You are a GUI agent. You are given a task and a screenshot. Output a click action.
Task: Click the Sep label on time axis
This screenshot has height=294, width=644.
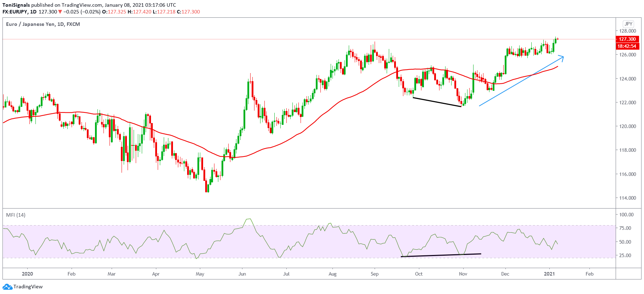pyautogui.click(x=374, y=274)
